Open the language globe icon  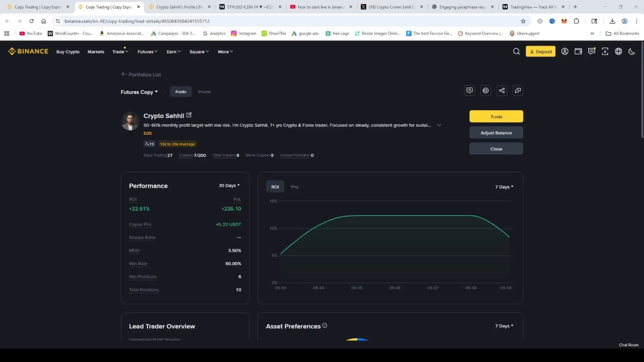618,51
